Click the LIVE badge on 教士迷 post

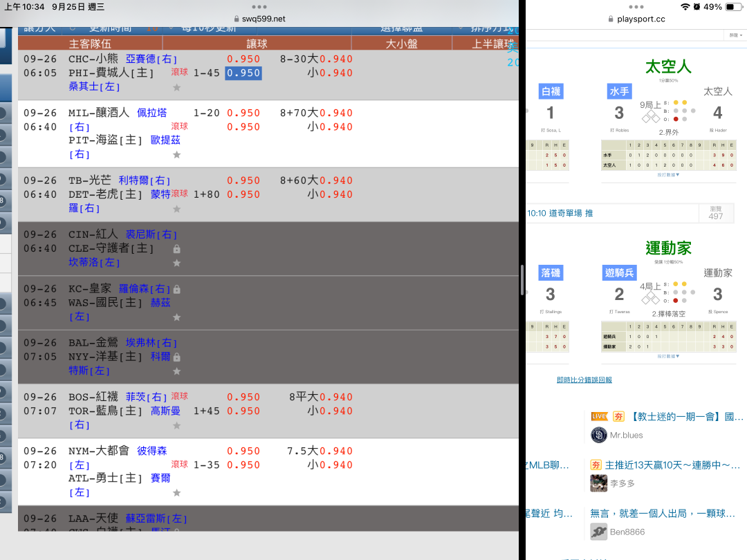coord(599,416)
